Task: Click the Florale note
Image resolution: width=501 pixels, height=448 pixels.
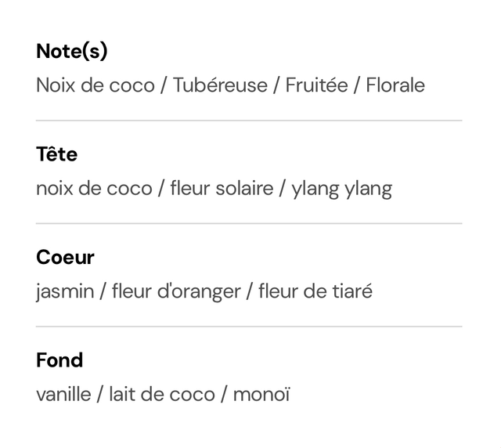Action: (395, 85)
